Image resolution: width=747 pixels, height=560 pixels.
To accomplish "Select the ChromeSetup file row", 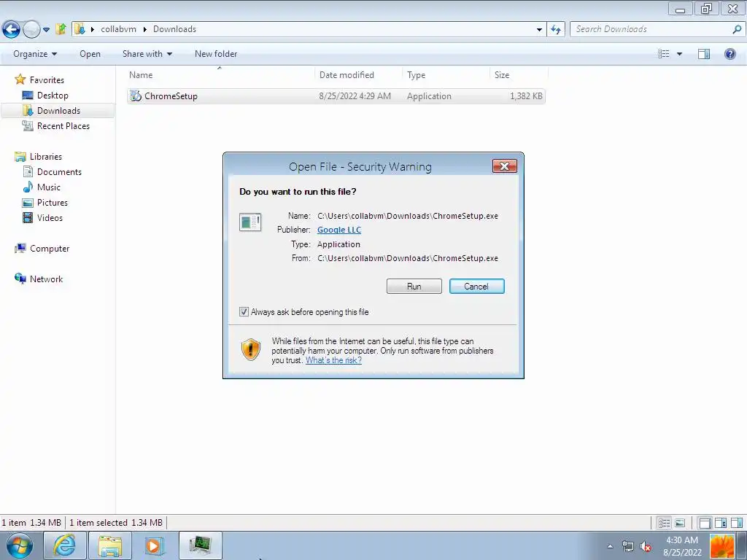I will click(336, 96).
